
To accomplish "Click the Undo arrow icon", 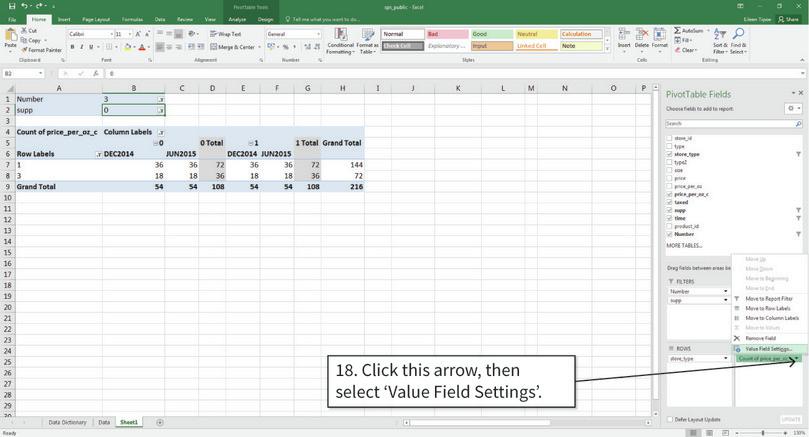I will point(24,6).
